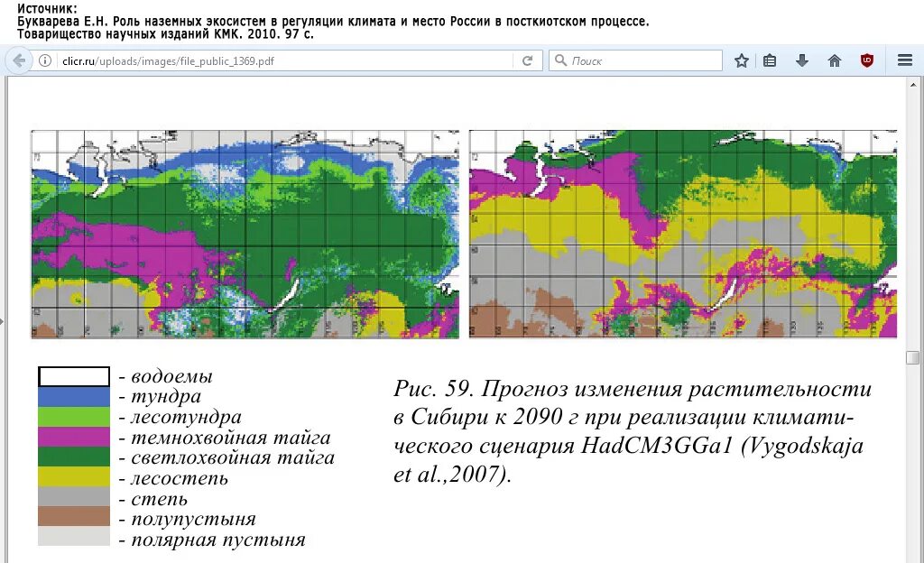Image resolution: width=924 pixels, height=563 pixels.
Task: Open bookmarks list icon
Action: tap(770, 60)
